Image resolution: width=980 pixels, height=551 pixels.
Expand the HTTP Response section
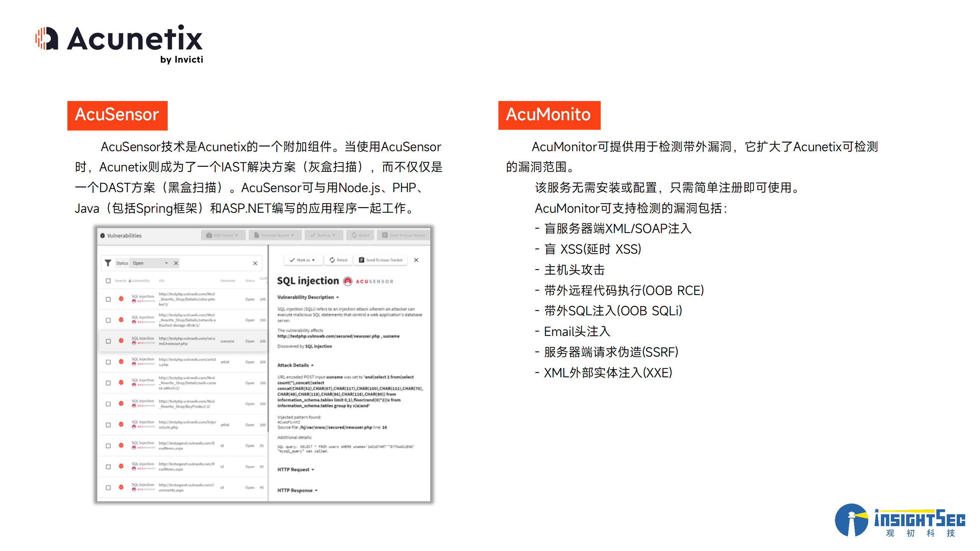click(297, 491)
